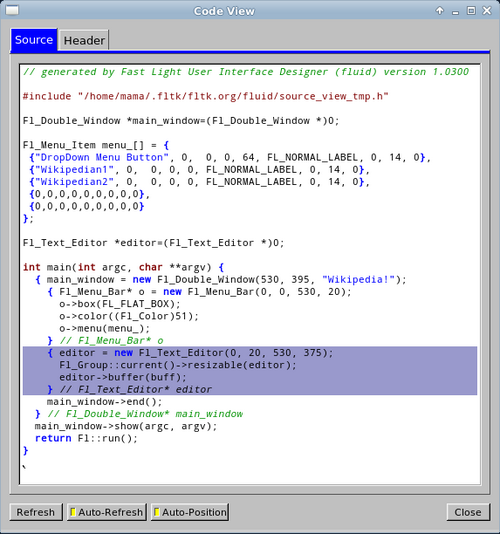Click the window menu icon in title bar
Viewport: 500px width, 534px height.
(12, 11)
